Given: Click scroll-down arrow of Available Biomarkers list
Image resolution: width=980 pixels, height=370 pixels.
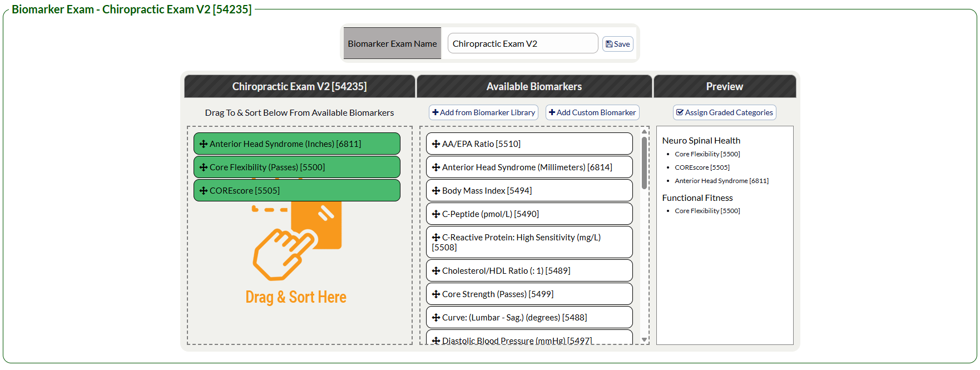Looking at the screenshot, I should coord(644,339).
